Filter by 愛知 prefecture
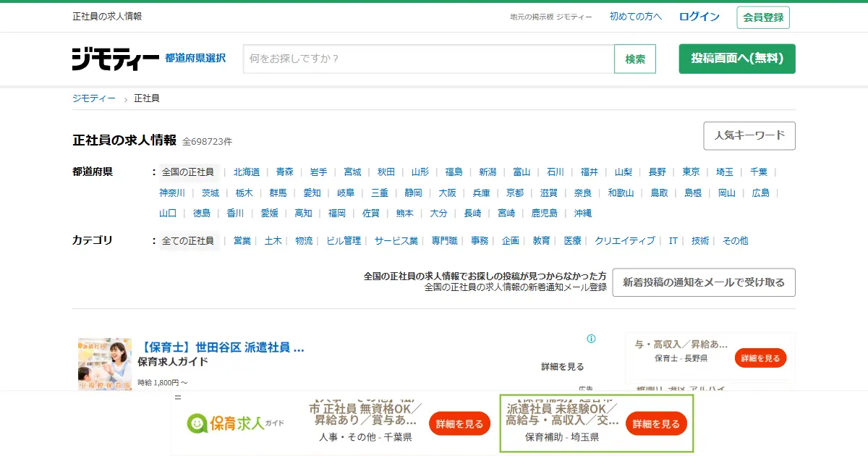Image resolution: width=868 pixels, height=456 pixels. point(312,193)
